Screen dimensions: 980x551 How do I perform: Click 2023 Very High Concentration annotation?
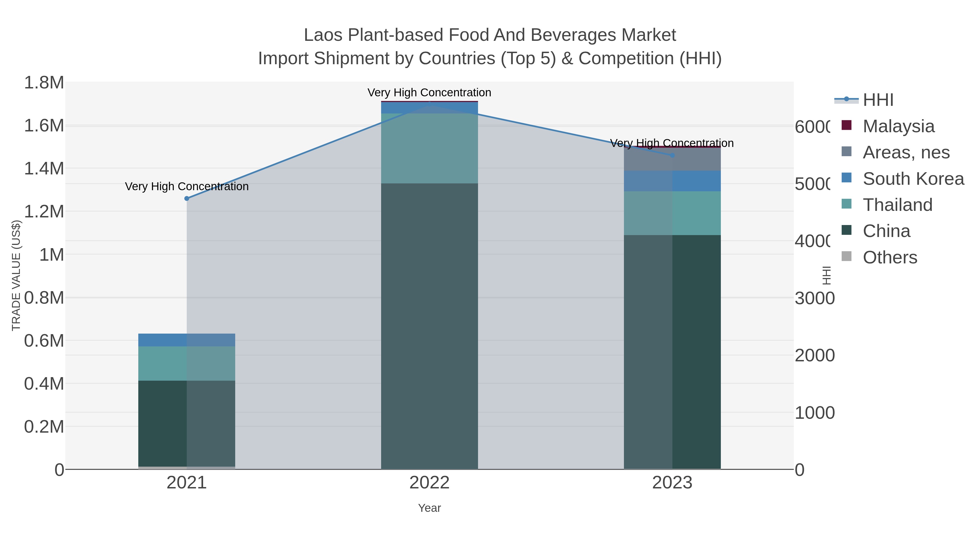(672, 143)
